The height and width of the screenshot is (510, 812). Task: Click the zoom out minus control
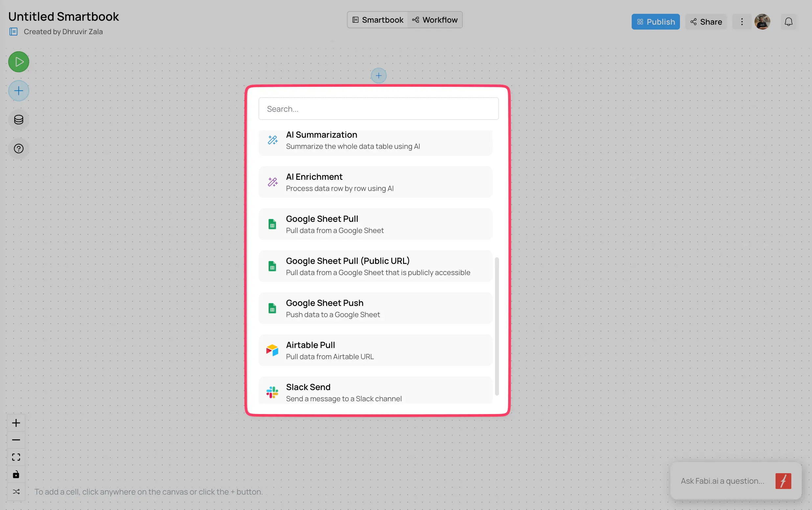click(16, 440)
